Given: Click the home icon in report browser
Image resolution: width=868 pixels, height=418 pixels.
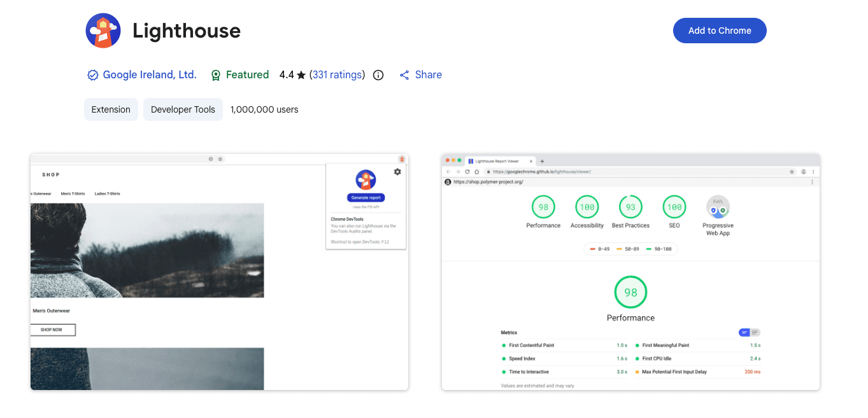Looking at the screenshot, I should 476,172.
